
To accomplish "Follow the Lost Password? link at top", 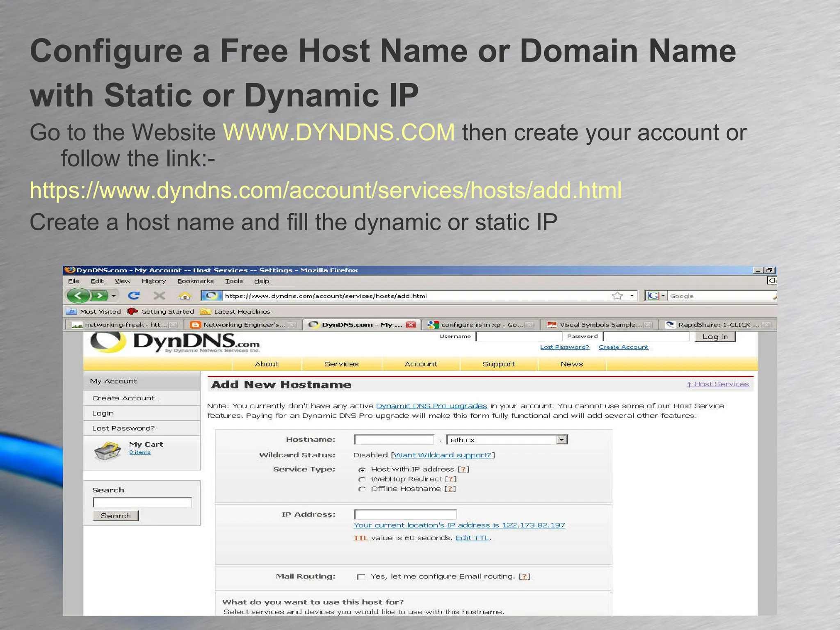I will (564, 347).
